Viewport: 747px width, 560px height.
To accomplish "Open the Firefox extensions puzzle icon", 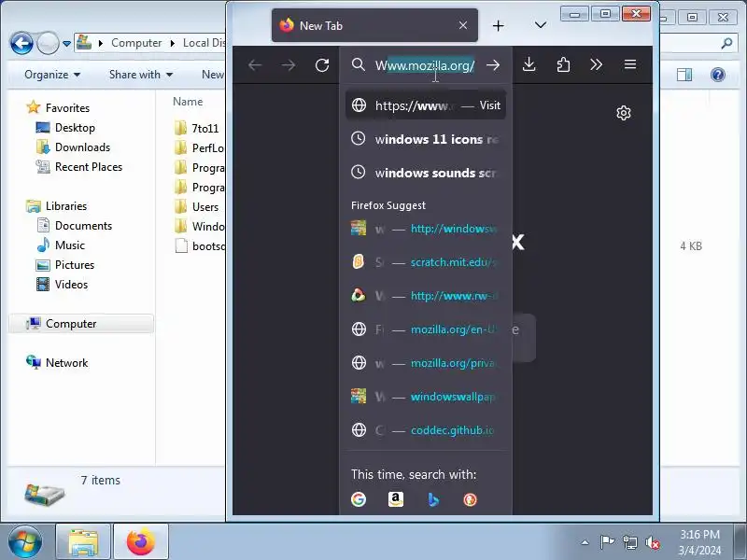I will point(563,64).
